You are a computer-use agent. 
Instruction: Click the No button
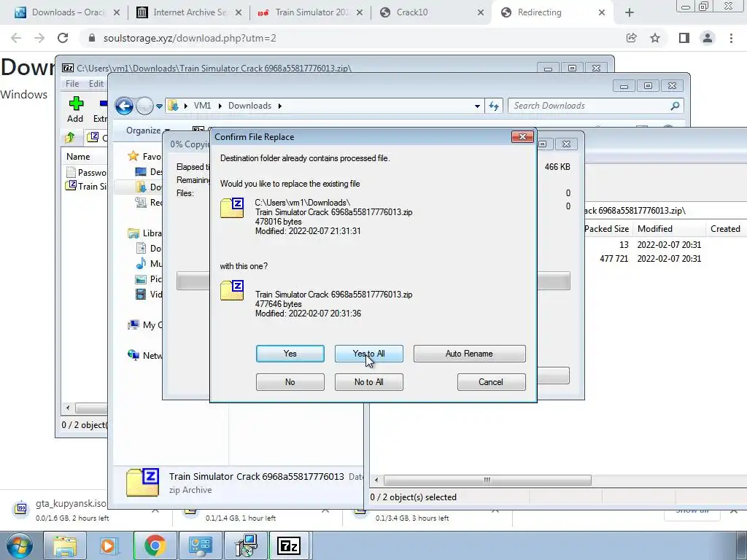290,382
